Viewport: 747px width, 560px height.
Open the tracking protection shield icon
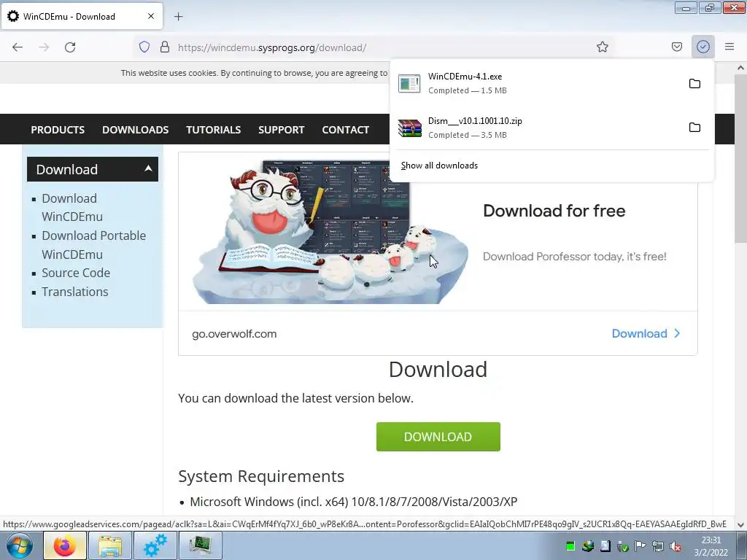(144, 47)
